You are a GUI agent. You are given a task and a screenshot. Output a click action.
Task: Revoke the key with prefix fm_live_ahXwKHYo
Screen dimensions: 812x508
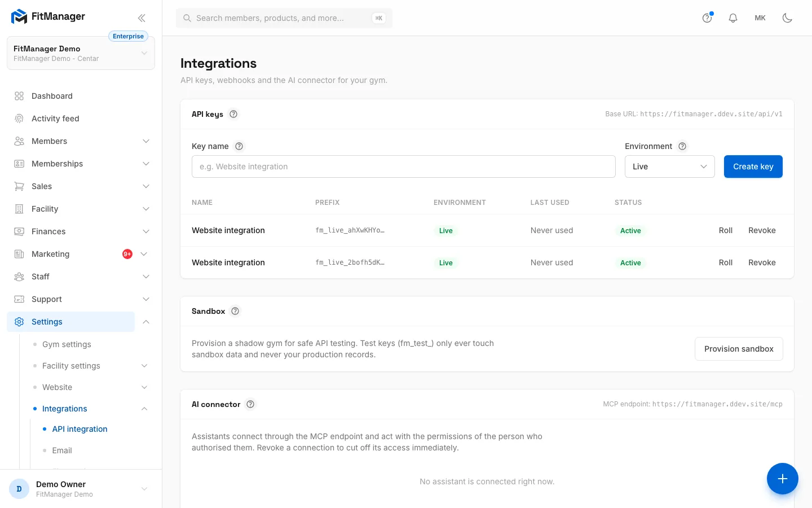[x=762, y=230]
